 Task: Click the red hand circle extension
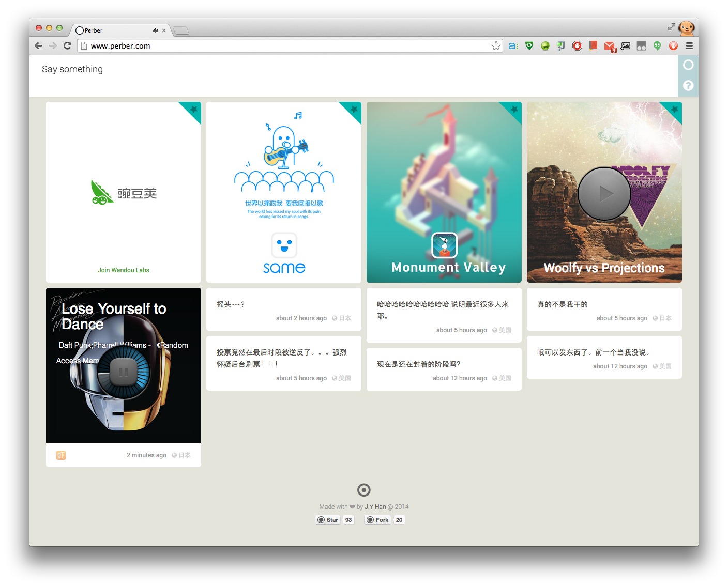(x=673, y=45)
